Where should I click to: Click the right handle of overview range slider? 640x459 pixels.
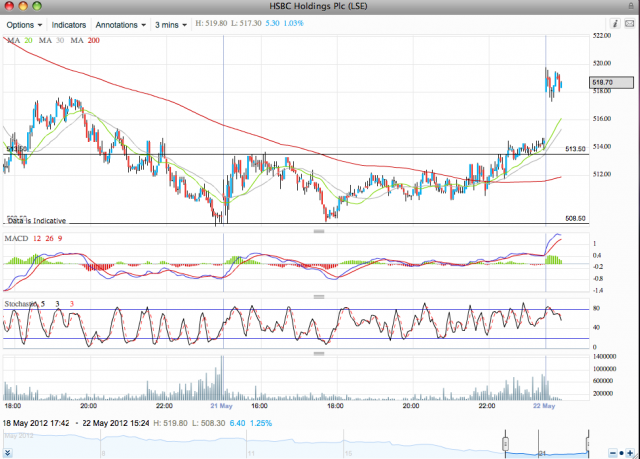pos(588,443)
